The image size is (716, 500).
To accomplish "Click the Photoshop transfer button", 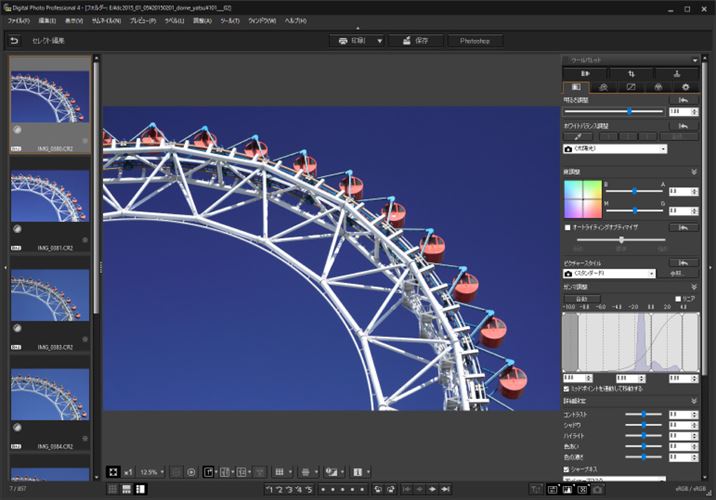I will point(475,41).
